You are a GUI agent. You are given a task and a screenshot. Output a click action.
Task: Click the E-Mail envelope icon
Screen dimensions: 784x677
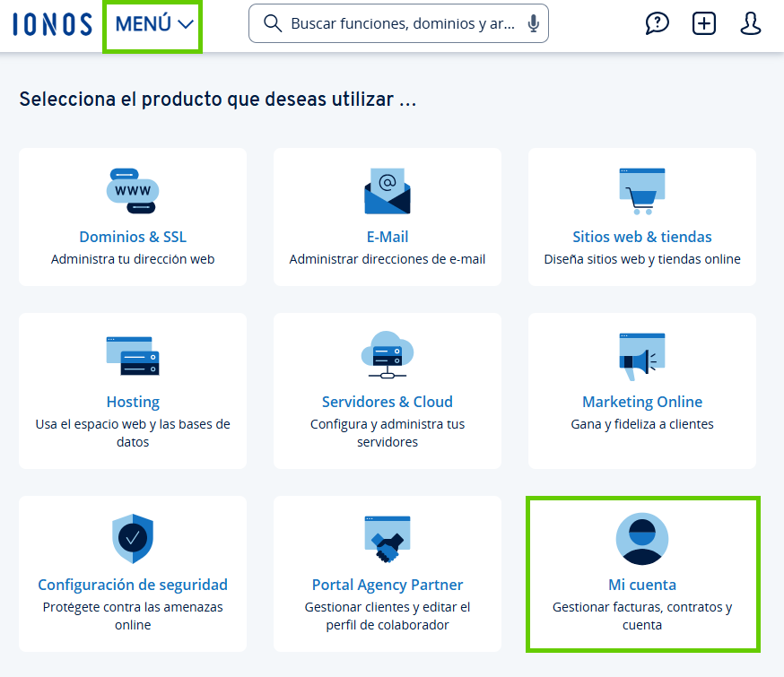pyautogui.click(x=388, y=191)
